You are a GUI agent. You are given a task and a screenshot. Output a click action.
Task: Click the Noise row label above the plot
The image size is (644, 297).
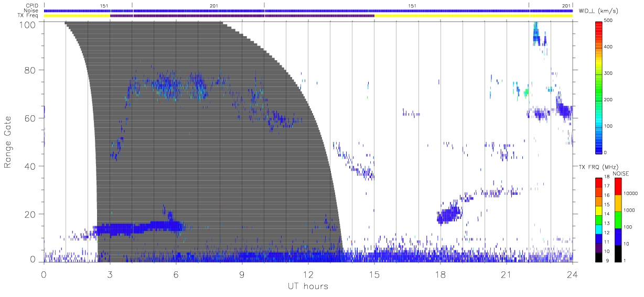point(32,10)
